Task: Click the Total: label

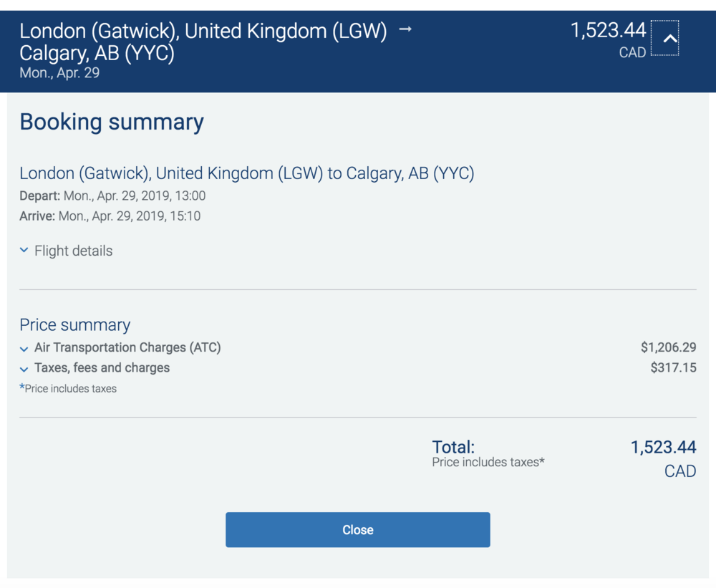Action: 453,447
